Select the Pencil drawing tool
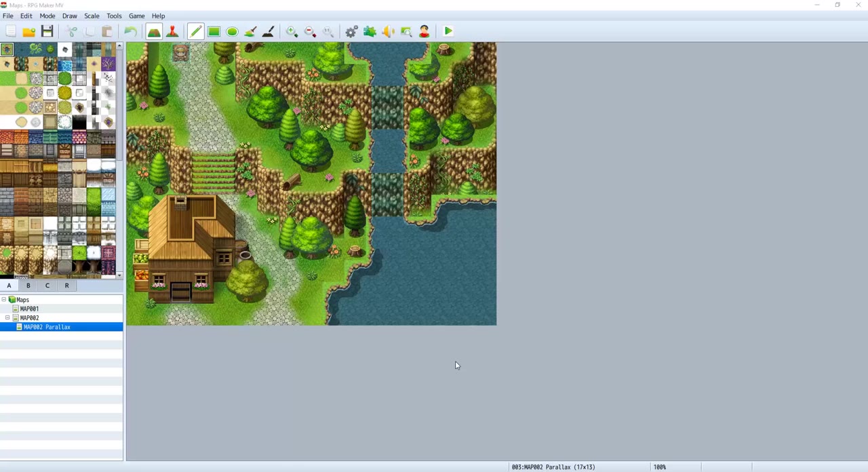Image resolution: width=868 pixels, height=472 pixels. (x=195, y=31)
